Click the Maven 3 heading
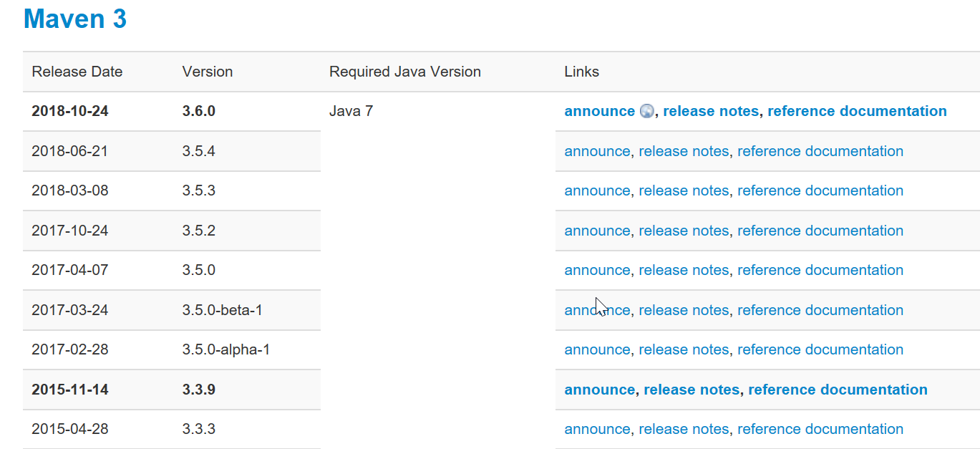 click(x=75, y=19)
